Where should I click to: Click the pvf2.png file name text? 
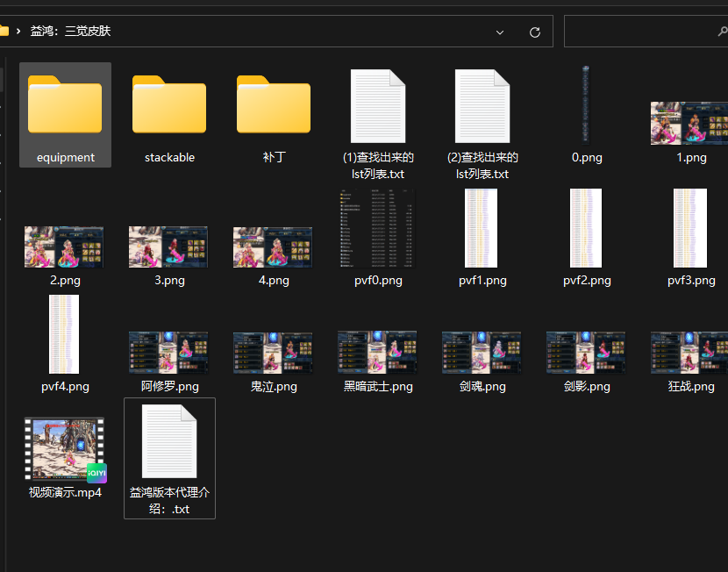(x=587, y=281)
